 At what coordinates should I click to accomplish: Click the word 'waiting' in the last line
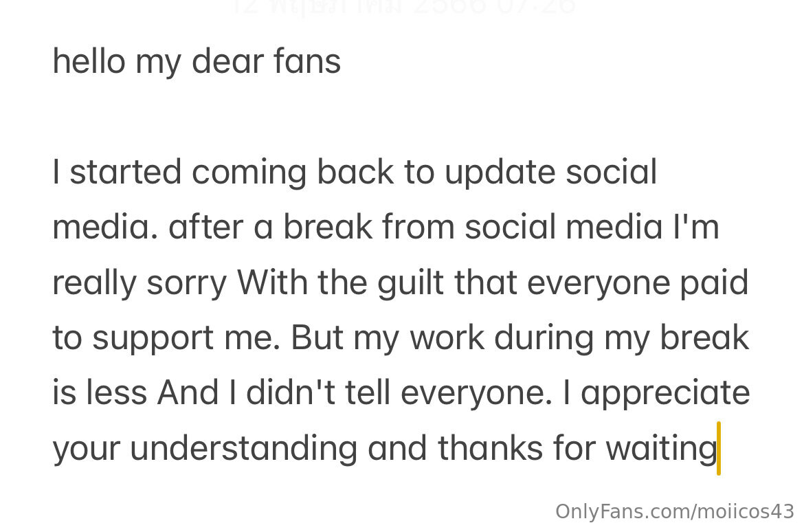point(660,449)
